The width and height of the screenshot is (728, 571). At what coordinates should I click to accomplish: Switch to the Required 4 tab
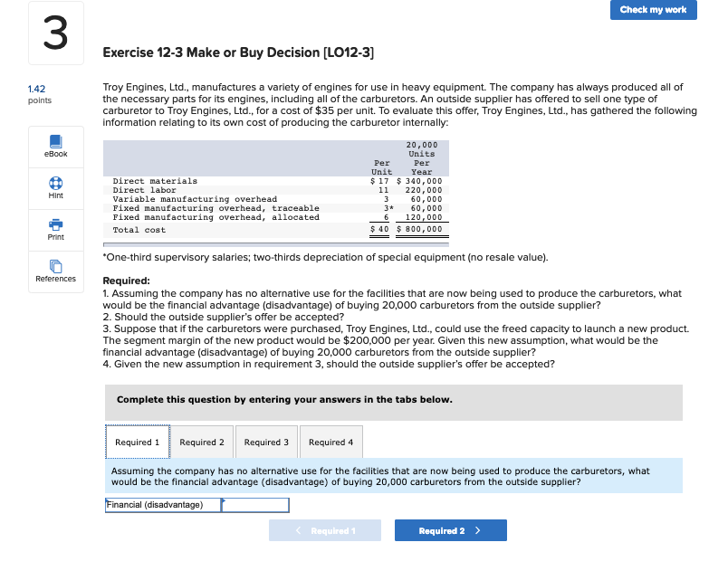(331, 442)
